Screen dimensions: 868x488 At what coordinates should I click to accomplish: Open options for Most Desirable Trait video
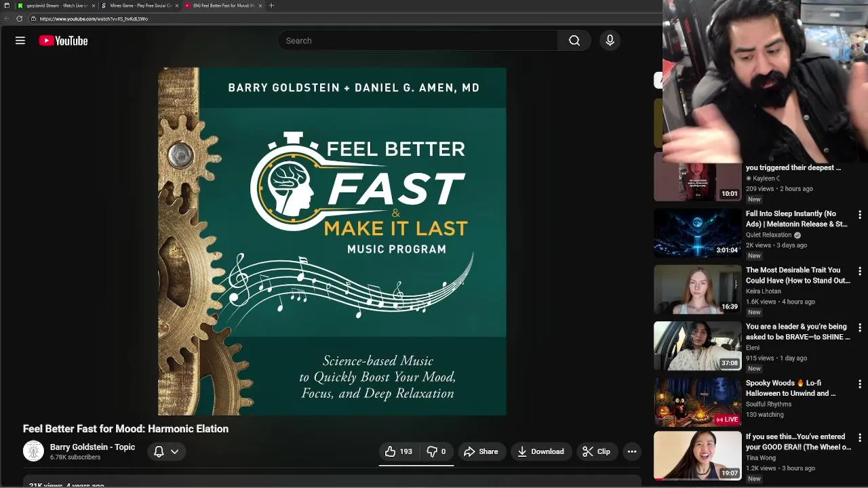pos(860,271)
